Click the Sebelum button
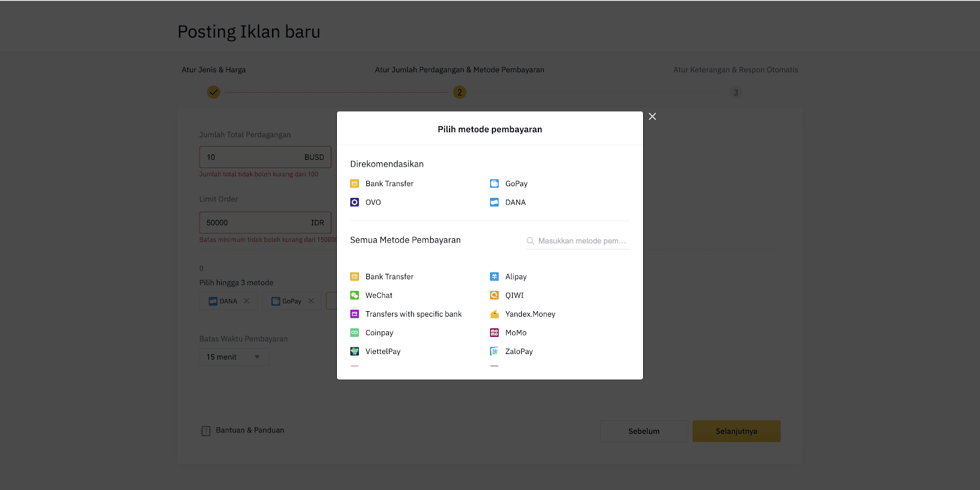Screen dimensions: 980x490 point(644,431)
